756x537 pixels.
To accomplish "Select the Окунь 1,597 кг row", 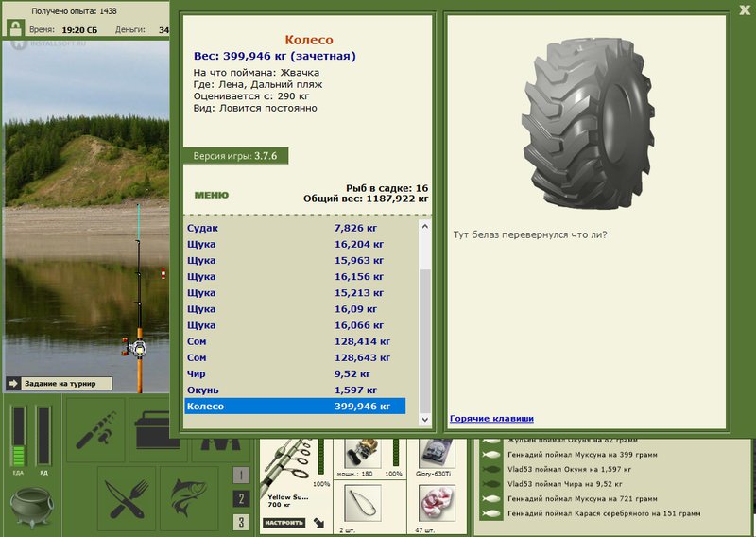I will 295,390.
